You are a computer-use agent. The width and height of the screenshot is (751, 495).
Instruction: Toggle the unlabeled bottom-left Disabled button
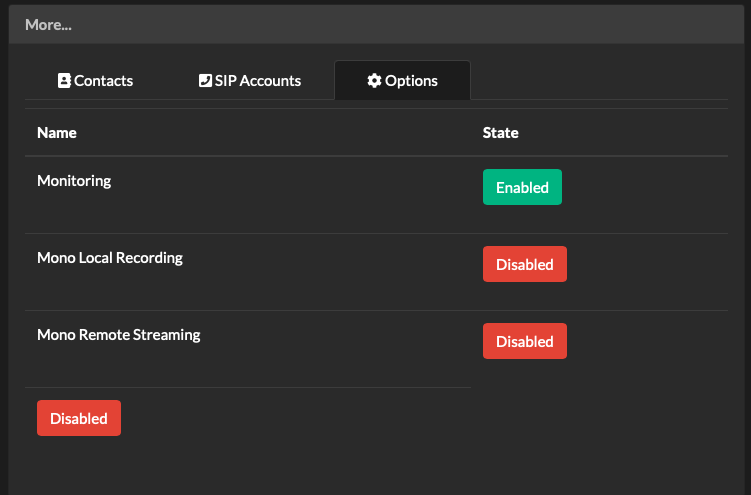tap(78, 418)
